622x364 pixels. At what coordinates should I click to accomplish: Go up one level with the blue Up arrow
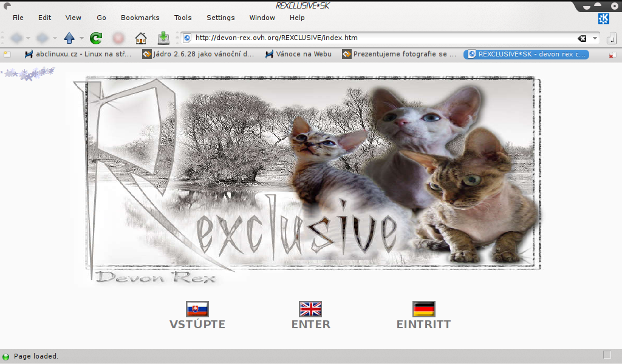click(x=69, y=38)
